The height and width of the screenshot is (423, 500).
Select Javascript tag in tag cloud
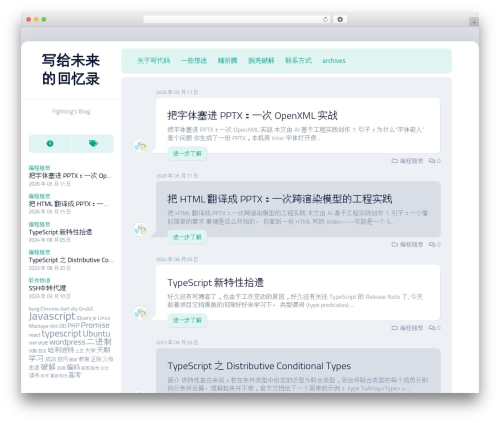tap(52, 316)
